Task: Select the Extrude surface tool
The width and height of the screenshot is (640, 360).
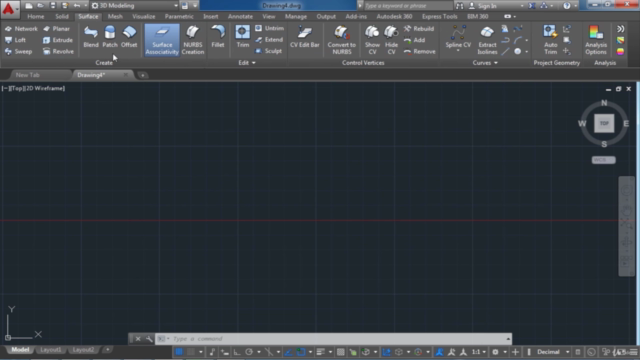Action: point(58,40)
